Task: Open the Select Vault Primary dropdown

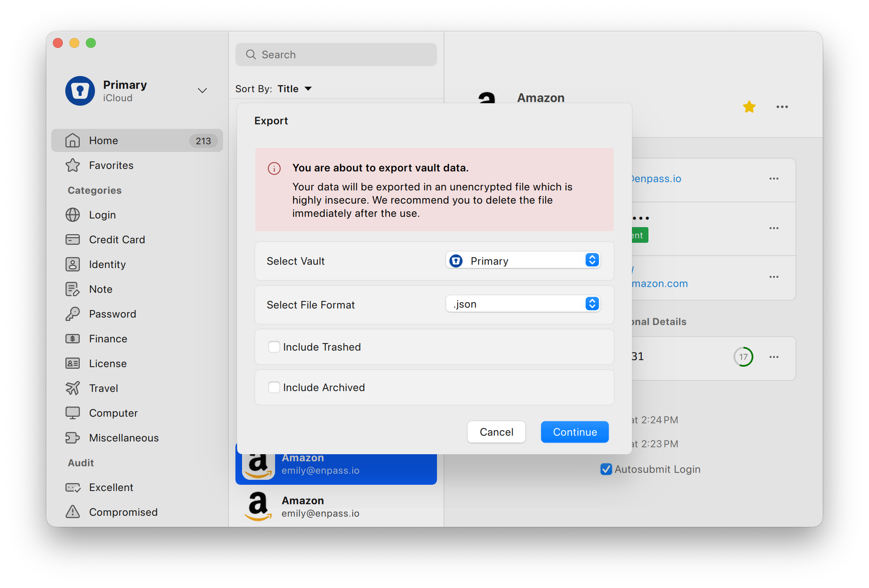Action: tap(523, 261)
